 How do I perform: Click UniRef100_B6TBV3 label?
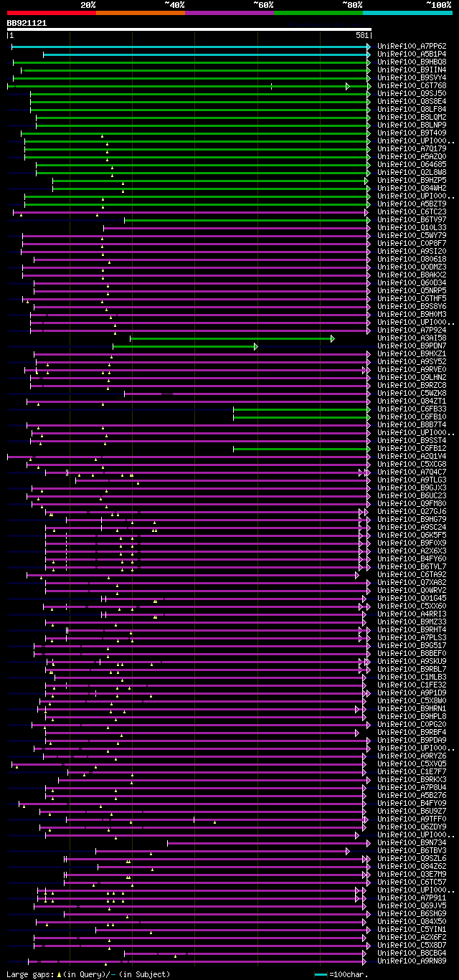coord(411,851)
